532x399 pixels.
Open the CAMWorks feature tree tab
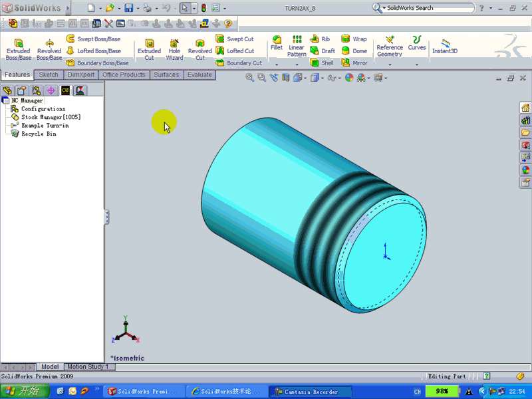tap(65, 90)
